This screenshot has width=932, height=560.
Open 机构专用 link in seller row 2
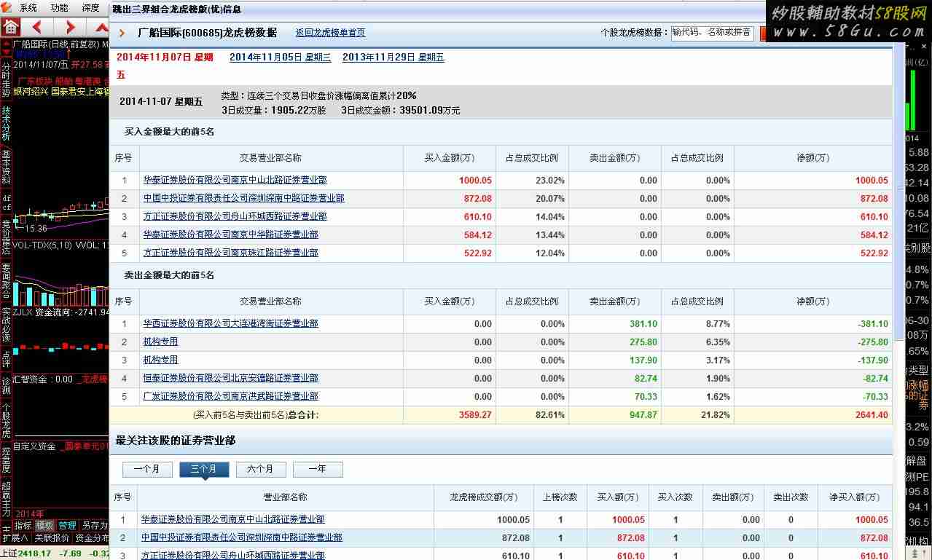tap(160, 342)
